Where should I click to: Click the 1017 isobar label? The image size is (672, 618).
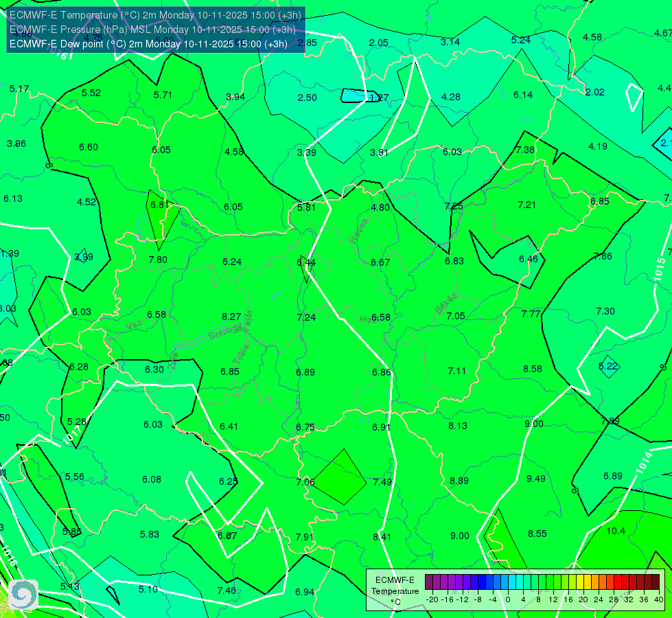click(x=71, y=435)
